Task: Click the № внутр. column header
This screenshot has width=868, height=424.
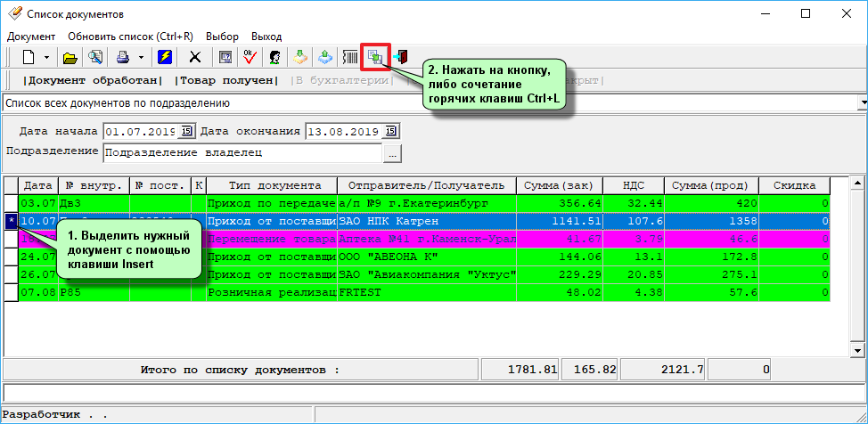Action: tap(94, 185)
